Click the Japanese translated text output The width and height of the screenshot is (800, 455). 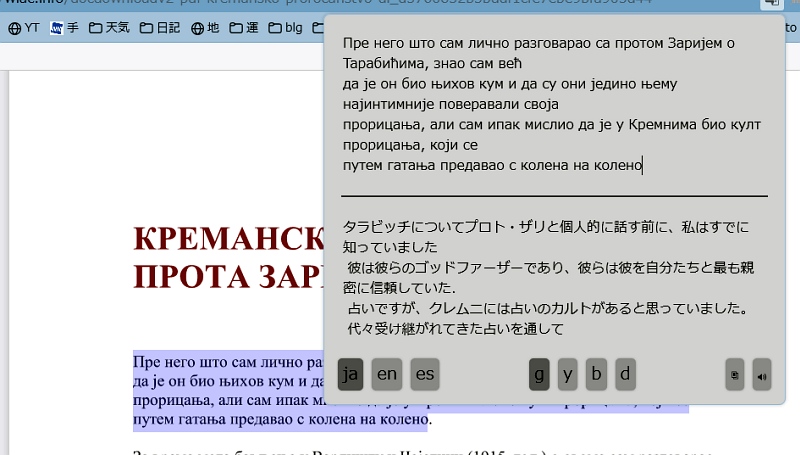click(x=554, y=277)
